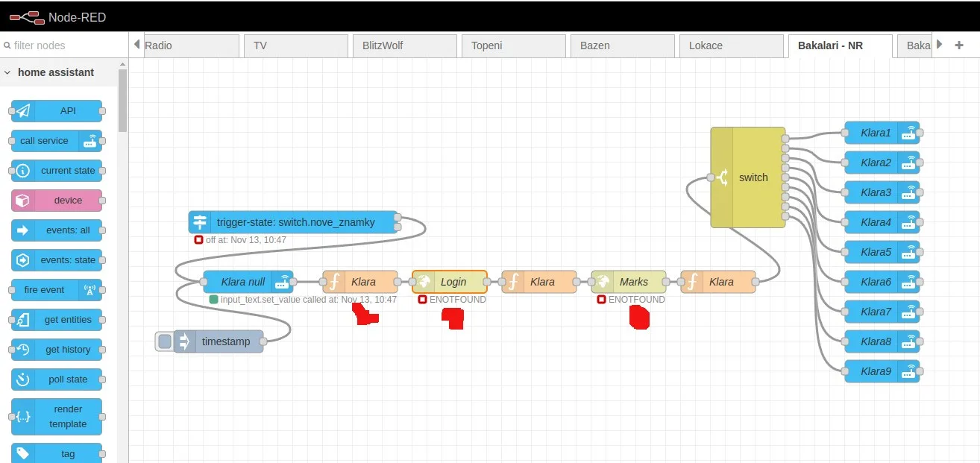Screen dimensions: 980x463
Task: Select the Klara function node after Marks
Action: click(718, 282)
